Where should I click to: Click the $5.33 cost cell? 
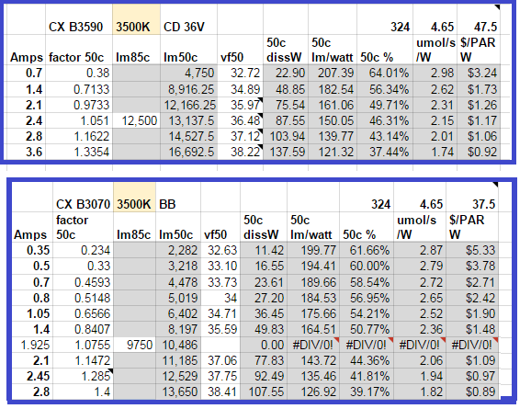click(x=472, y=250)
